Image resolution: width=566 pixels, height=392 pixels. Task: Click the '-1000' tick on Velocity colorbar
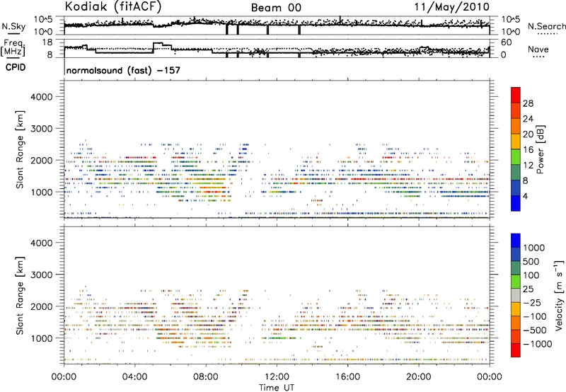click(x=538, y=344)
